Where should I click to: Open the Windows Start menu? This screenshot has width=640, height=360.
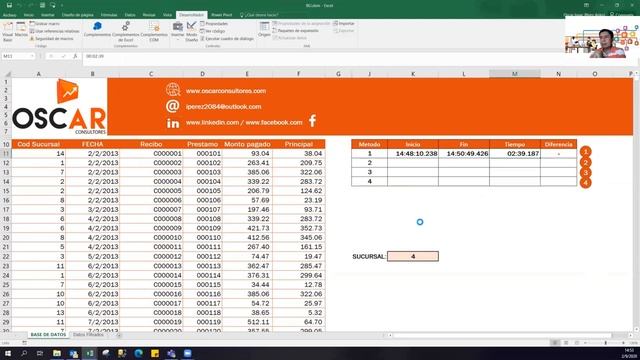point(8,353)
